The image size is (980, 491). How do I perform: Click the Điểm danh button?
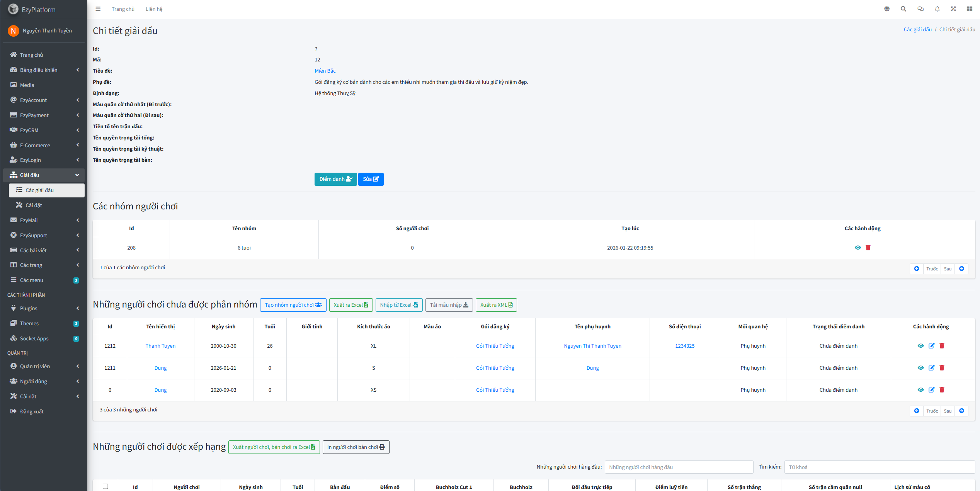tap(335, 179)
